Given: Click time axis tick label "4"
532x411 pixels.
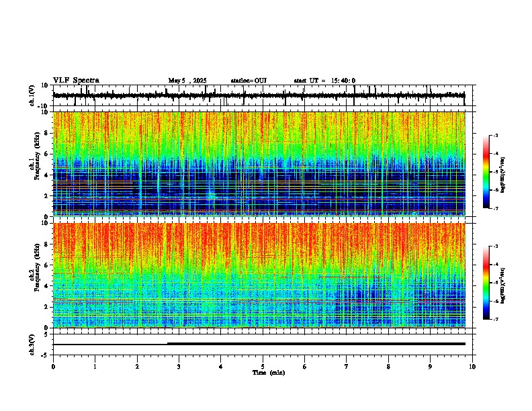Looking at the screenshot, I should click(x=221, y=367).
